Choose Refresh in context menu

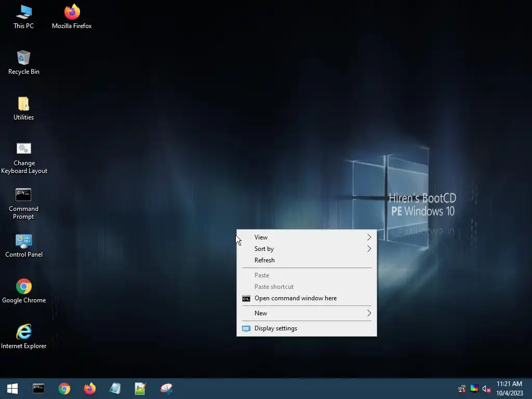click(307, 260)
